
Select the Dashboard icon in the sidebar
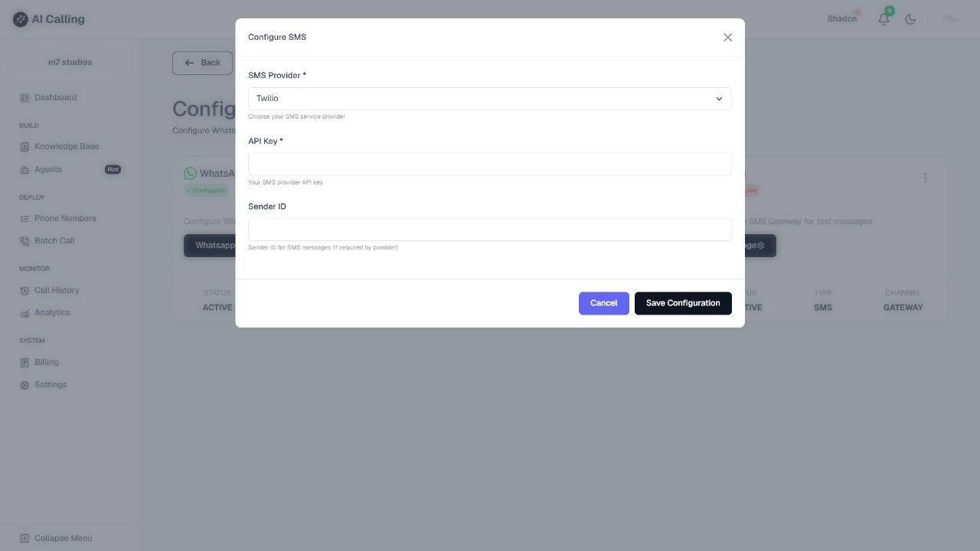tap(25, 97)
